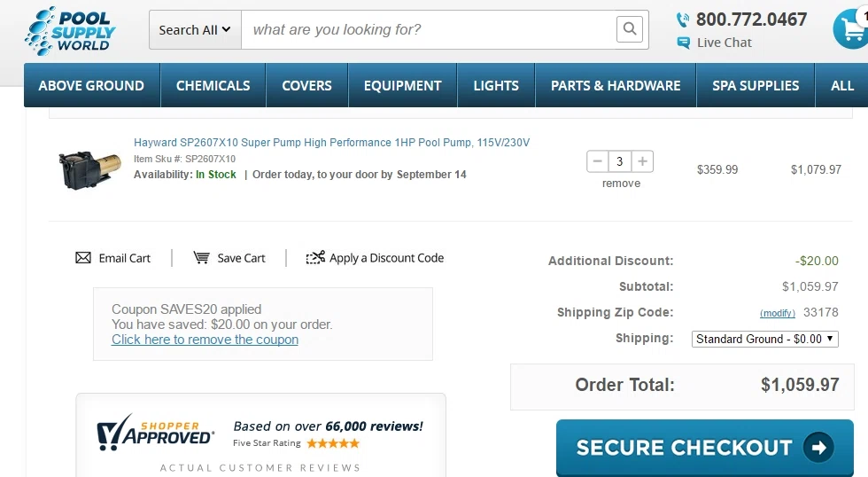Decrease pump quantity with minus button
This screenshot has height=477, width=868.
click(597, 161)
